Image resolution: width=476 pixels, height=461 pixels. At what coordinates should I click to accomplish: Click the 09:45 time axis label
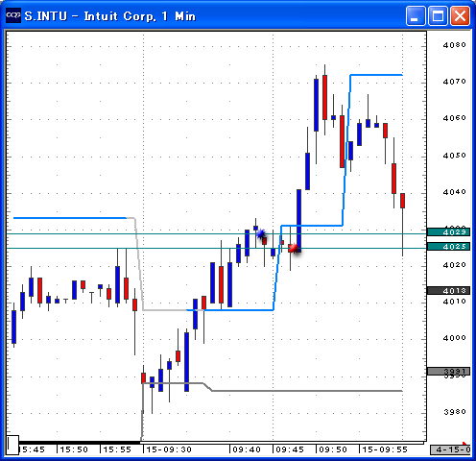290,449
